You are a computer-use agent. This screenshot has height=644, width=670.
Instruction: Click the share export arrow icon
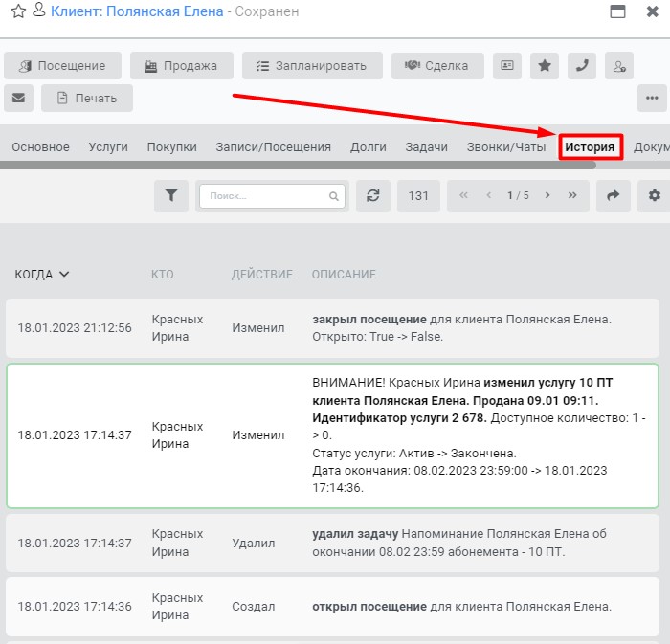[x=614, y=196]
